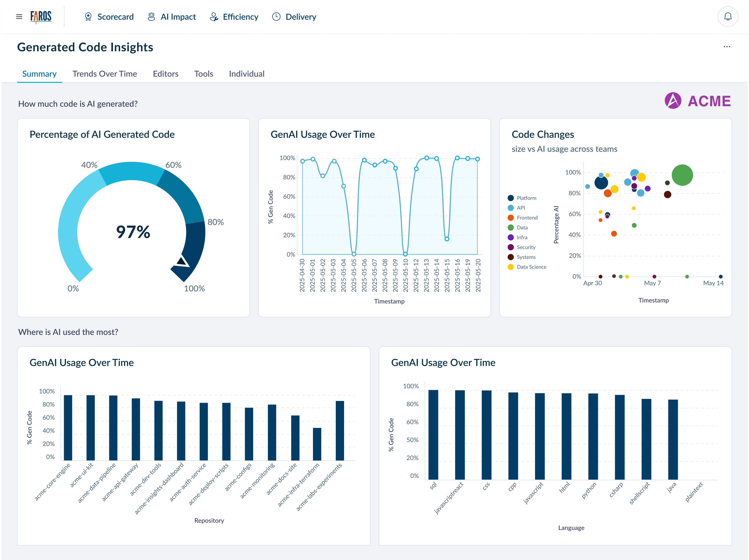Open the Tools tab

point(203,74)
